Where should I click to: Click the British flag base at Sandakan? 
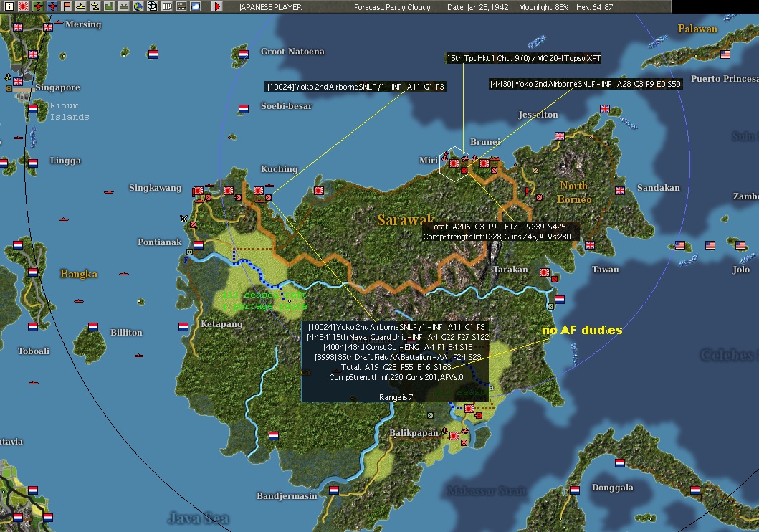click(x=620, y=191)
